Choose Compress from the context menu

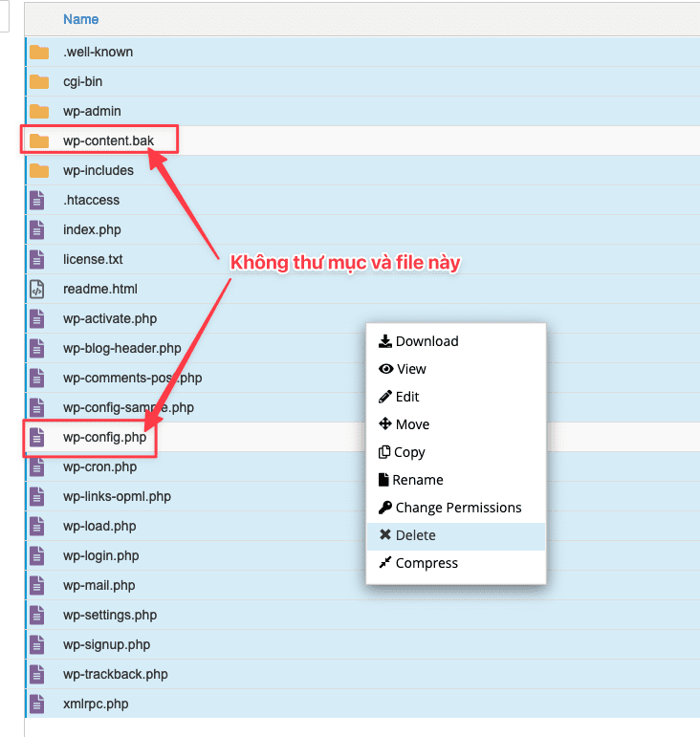(427, 563)
